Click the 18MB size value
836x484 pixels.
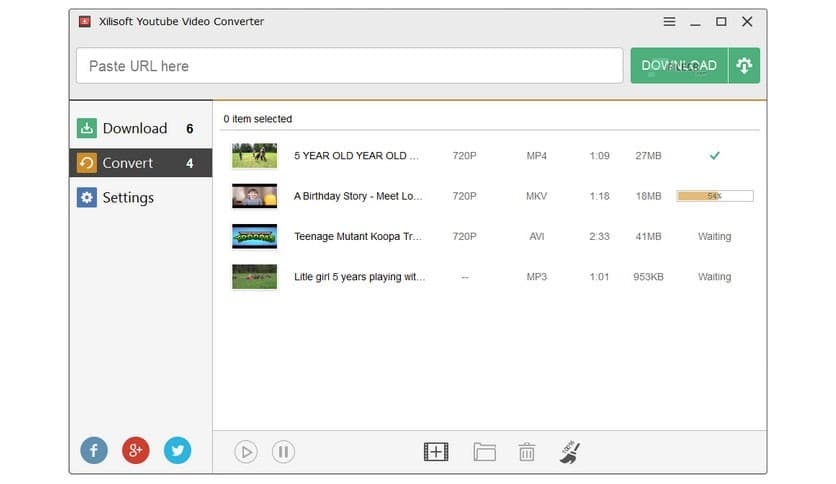tap(648, 196)
